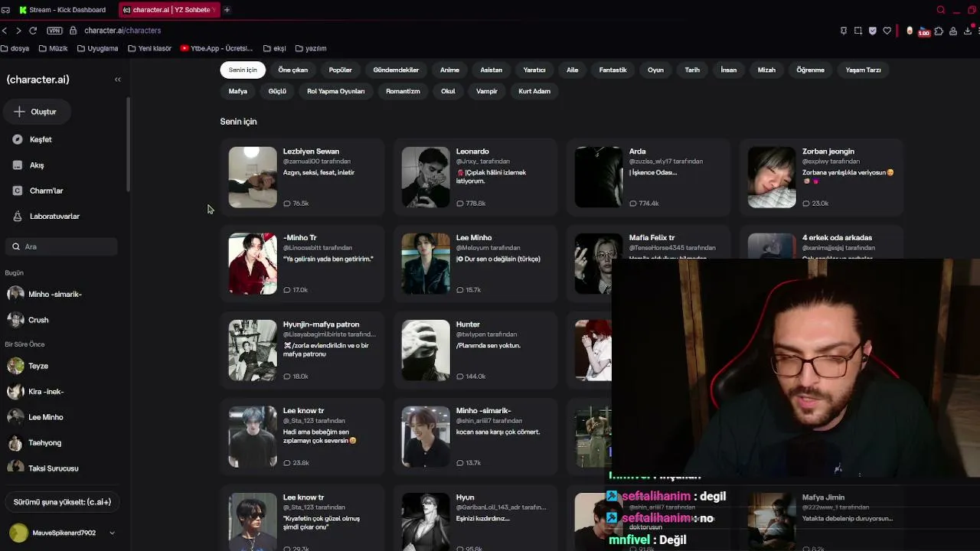Select the Fantastik category tab
Viewport: 980px width, 551px height.
[612, 70]
